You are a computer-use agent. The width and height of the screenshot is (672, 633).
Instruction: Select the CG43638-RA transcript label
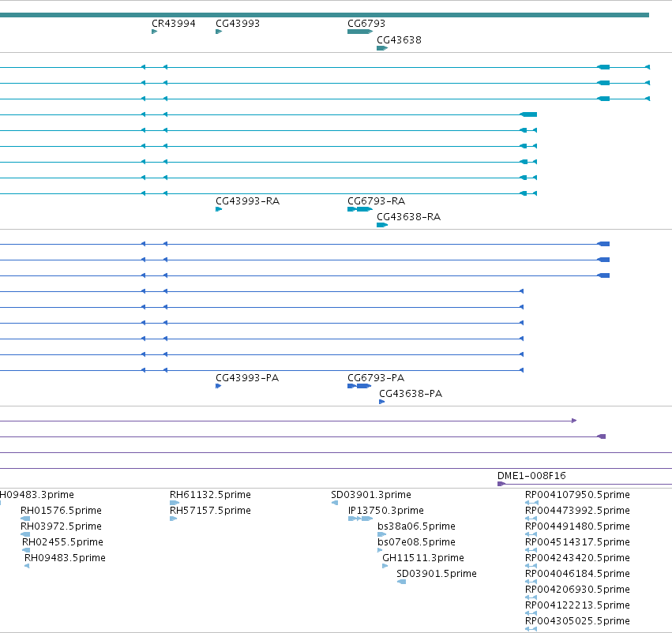pos(408,217)
